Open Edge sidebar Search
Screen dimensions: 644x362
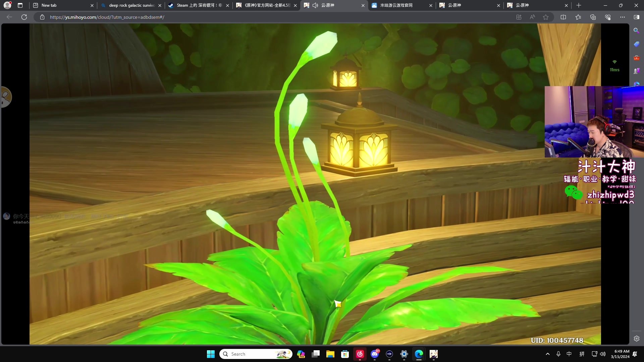[x=636, y=31]
